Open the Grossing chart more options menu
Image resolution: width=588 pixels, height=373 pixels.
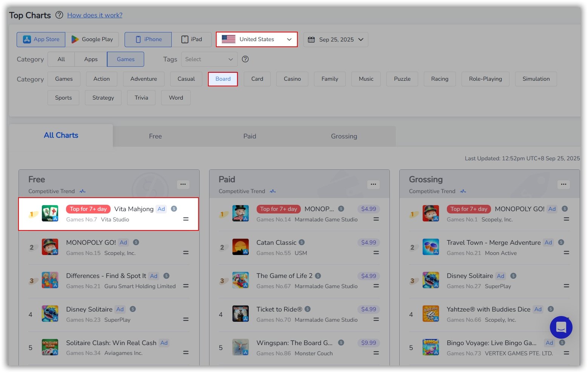pyautogui.click(x=563, y=184)
